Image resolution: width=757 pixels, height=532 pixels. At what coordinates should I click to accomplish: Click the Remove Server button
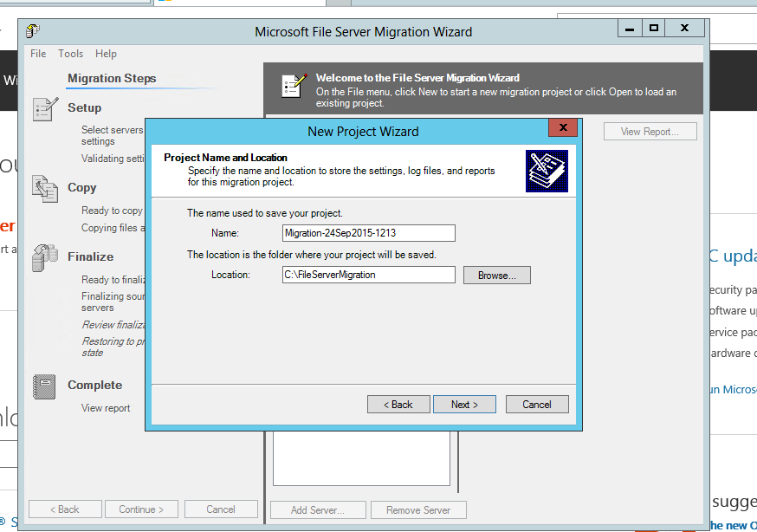pyautogui.click(x=418, y=509)
